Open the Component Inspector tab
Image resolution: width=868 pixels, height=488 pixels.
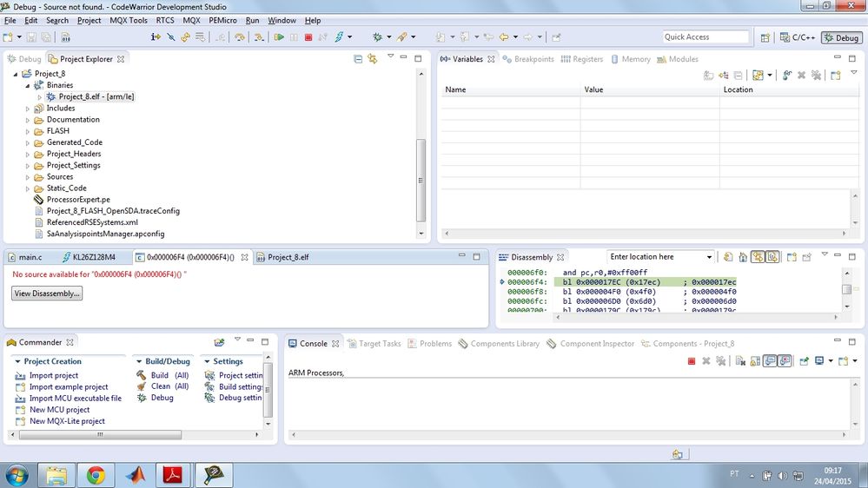(x=591, y=344)
